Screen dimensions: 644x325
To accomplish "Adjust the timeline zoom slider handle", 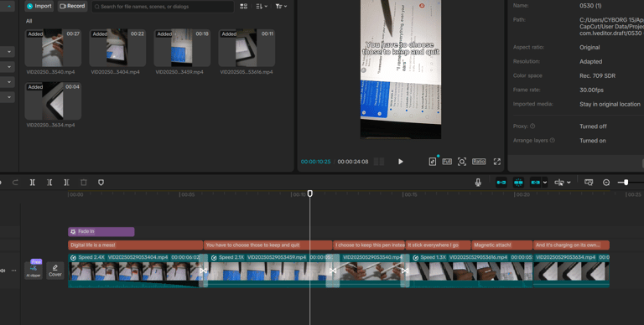I will tap(626, 183).
